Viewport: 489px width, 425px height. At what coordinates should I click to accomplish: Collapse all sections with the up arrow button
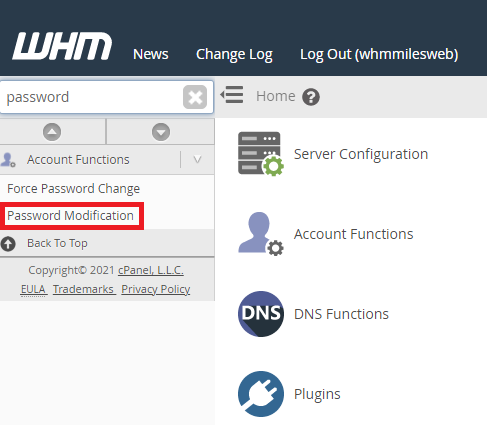pos(52,132)
